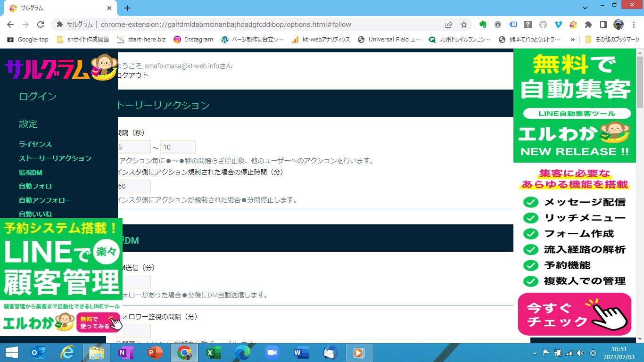Open Chrome side panel icon
The width and height of the screenshot is (644, 362).
[x=603, y=25]
